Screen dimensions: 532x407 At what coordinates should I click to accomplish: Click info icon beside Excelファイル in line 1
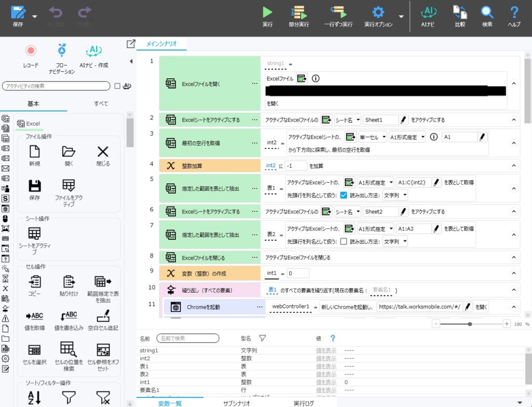pyautogui.click(x=315, y=78)
